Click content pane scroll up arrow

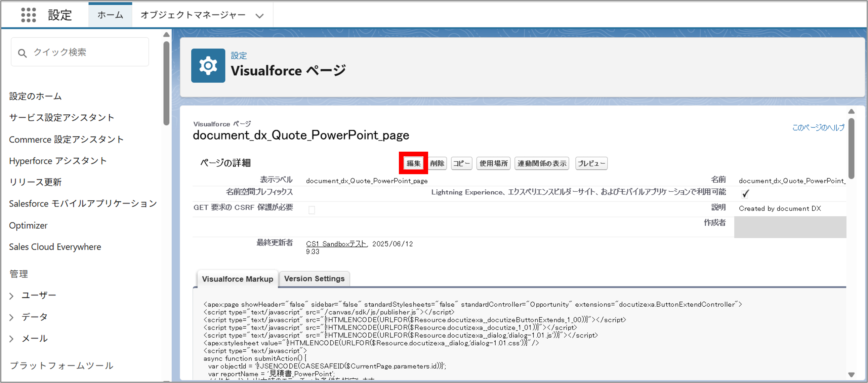(851, 111)
